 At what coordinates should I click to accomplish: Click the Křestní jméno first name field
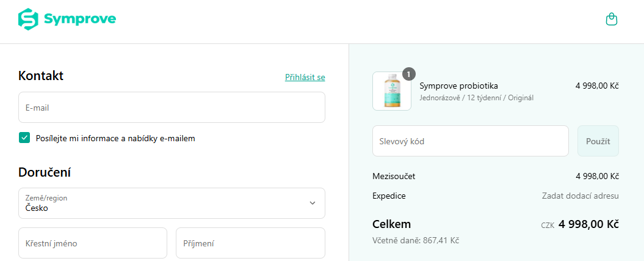click(x=93, y=243)
